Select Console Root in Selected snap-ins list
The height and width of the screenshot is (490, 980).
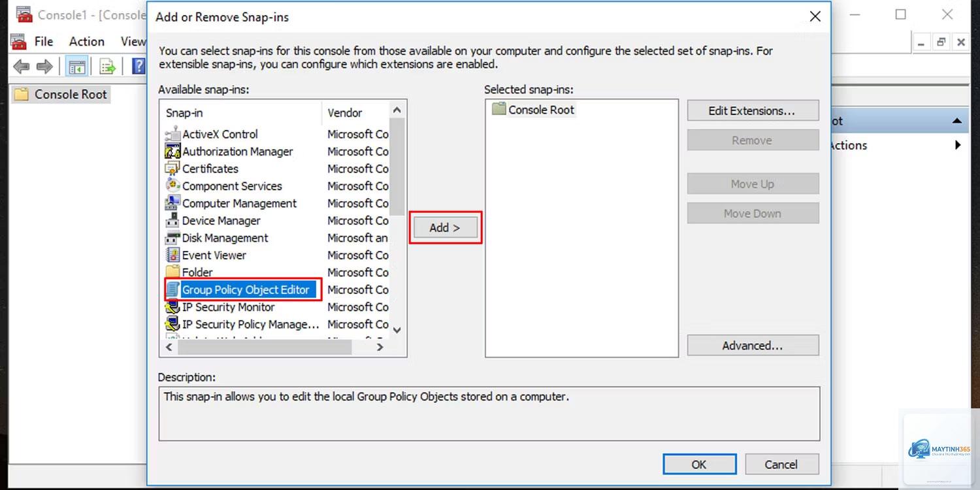click(533, 110)
